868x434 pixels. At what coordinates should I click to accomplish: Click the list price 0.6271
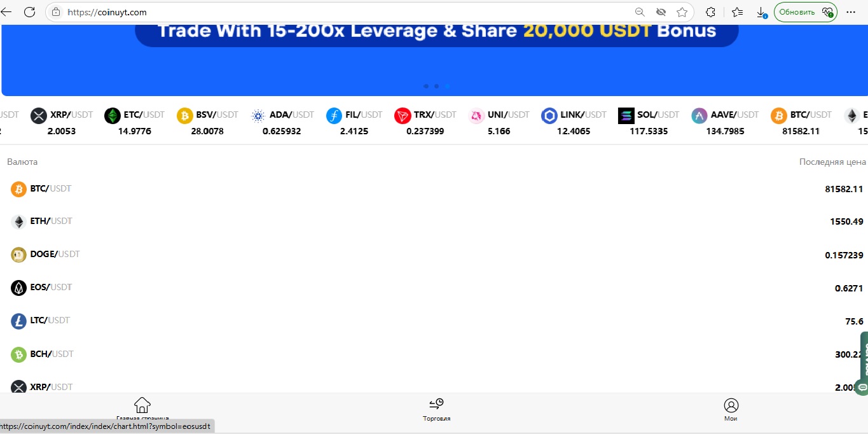[849, 288]
